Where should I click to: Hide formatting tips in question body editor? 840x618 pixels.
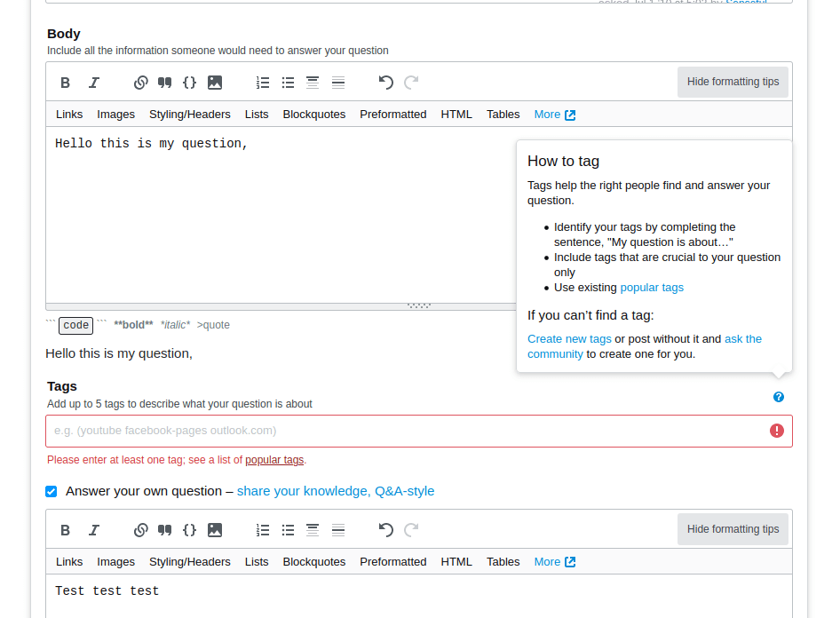click(x=733, y=82)
